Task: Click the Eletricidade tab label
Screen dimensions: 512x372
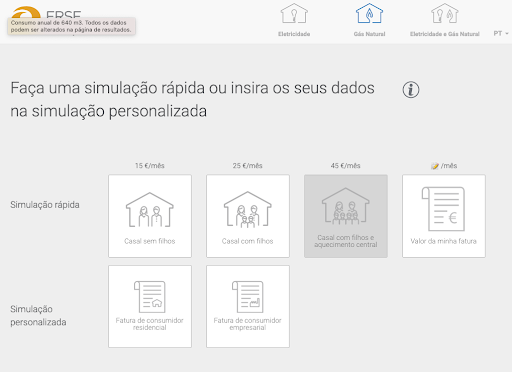Action: click(294, 34)
